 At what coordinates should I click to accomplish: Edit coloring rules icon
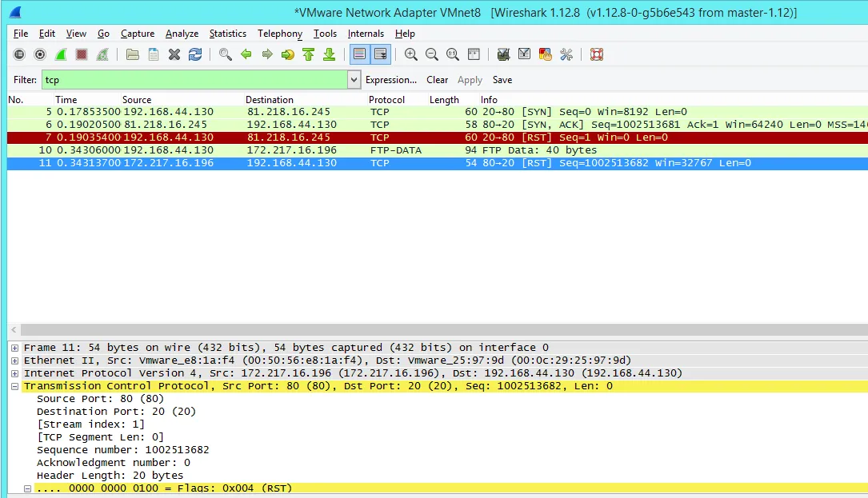pyautogui.click(x=546, y=54)
